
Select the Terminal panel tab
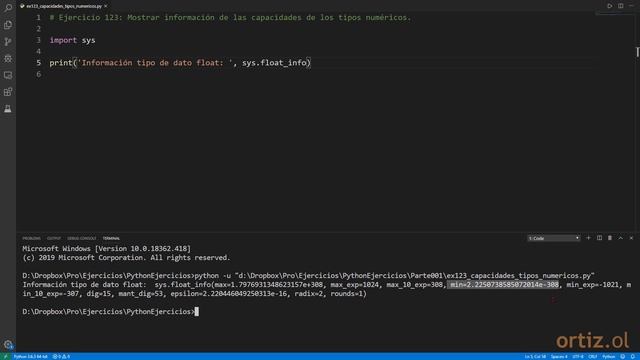pos(111,238)
